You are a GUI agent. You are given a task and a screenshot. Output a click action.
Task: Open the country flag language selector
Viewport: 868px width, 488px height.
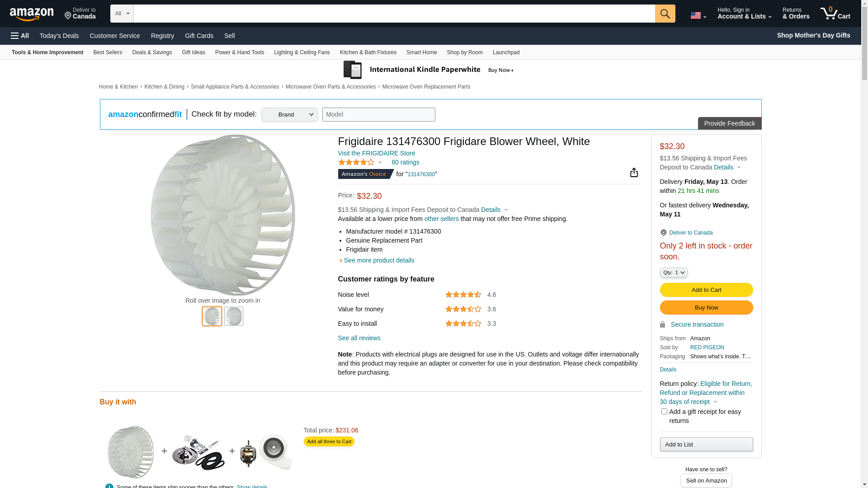(698, 16)
